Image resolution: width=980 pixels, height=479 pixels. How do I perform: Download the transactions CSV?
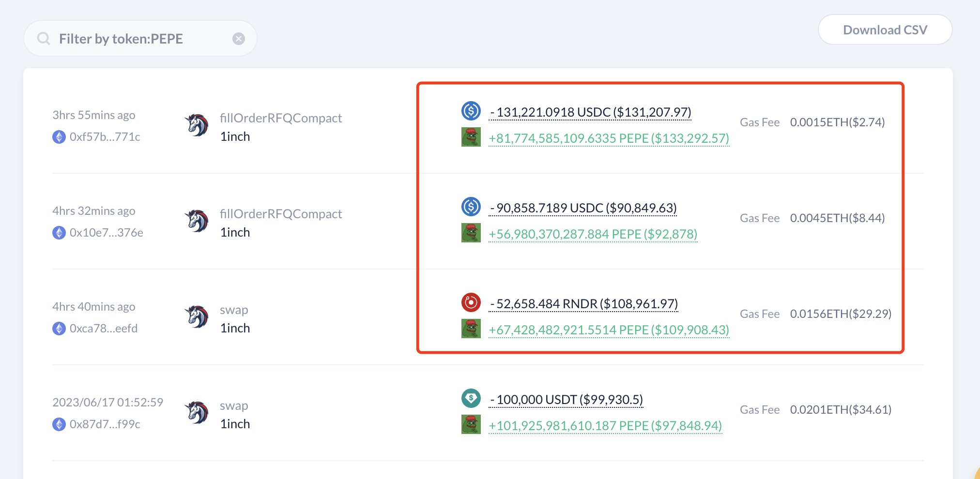pyautogui.click(x=885, y=30)
